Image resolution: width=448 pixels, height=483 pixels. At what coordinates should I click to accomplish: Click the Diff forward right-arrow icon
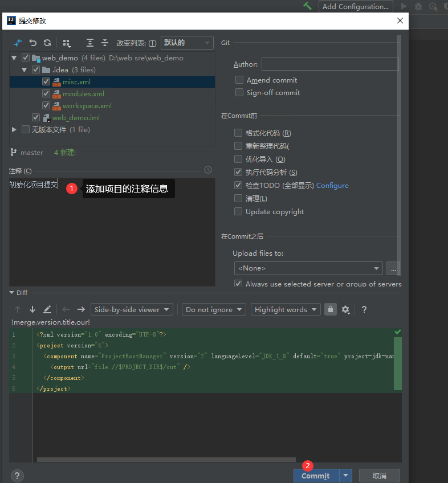coord(81,309)
